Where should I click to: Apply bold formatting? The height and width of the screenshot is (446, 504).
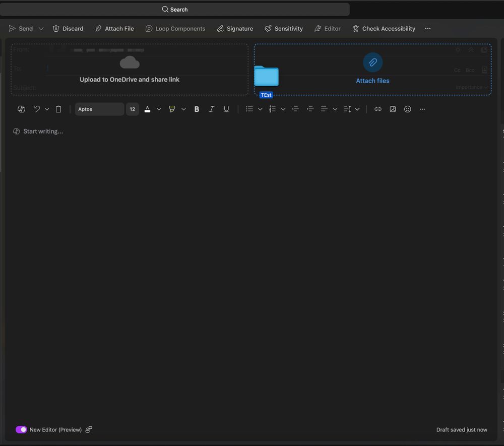[x=197, y=109]
